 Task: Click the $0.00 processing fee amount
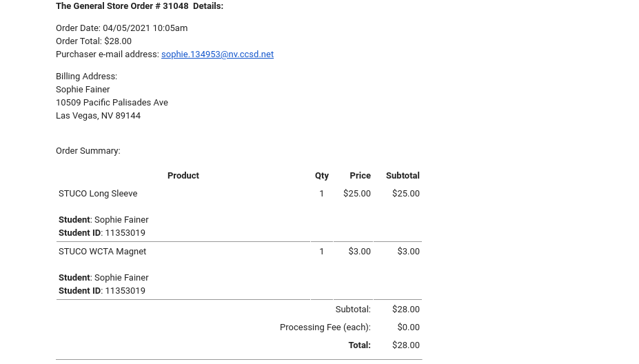pos(408,327)
